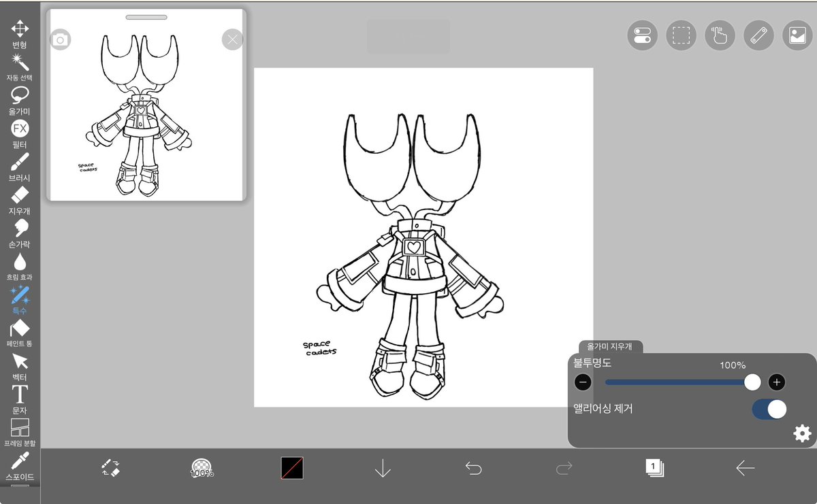This screenshot has width=817, height=504.
Task: Select the Eyedropper (스포이드) tool
Action: coord(20,467)
